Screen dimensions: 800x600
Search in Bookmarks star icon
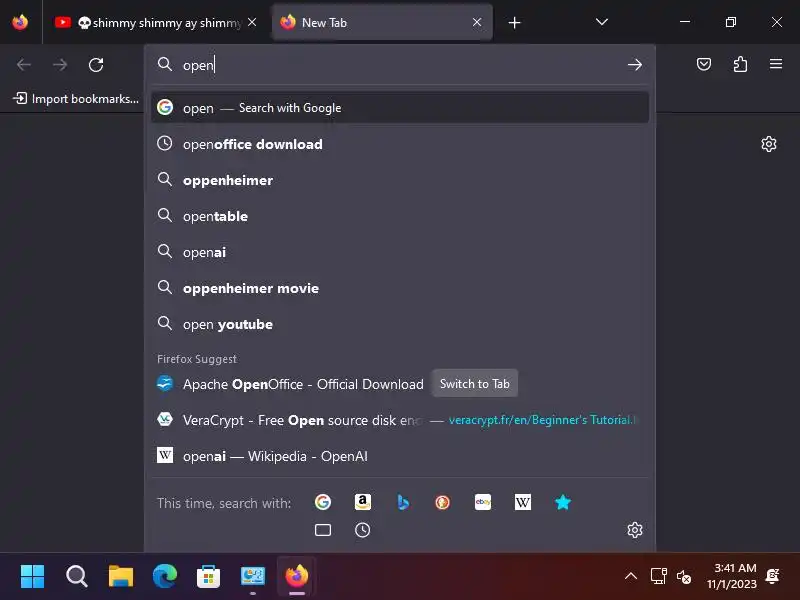pyautogui.click(x=563, y=503)
